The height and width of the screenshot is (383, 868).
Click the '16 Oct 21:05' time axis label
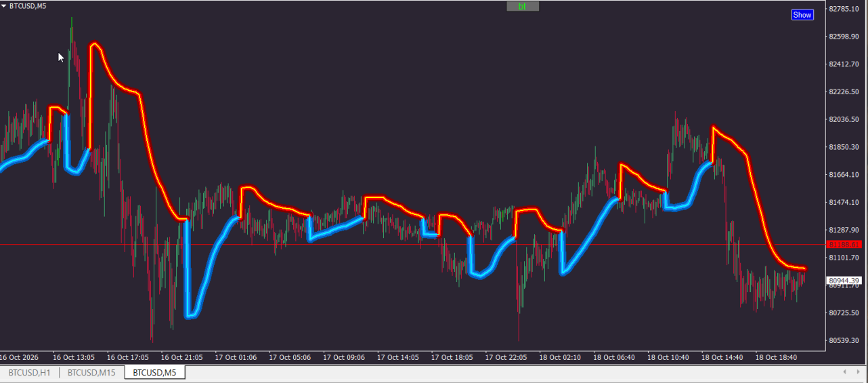point(181,357)
